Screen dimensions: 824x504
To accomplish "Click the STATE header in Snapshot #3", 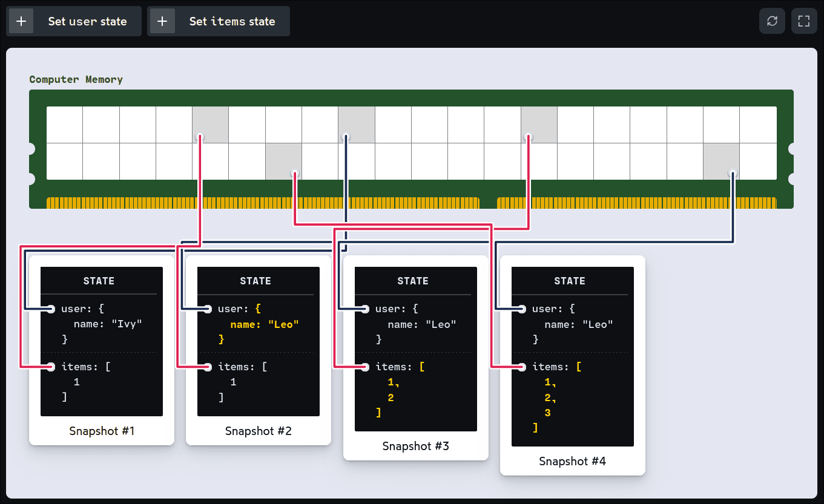I will [x=413, y=281].
